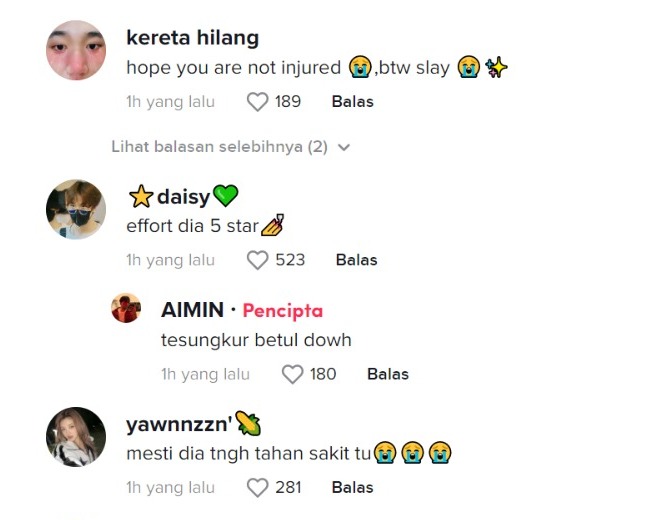Click the 523 like count on daisy's comment
The image size is (648, 520).
pyautogui.click(x=290, y=260)
